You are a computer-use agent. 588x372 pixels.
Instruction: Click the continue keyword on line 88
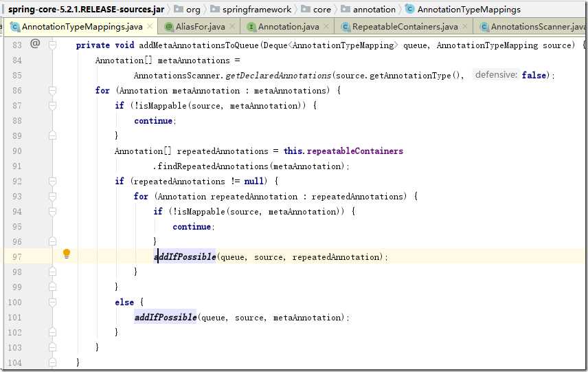pos(153,120)
